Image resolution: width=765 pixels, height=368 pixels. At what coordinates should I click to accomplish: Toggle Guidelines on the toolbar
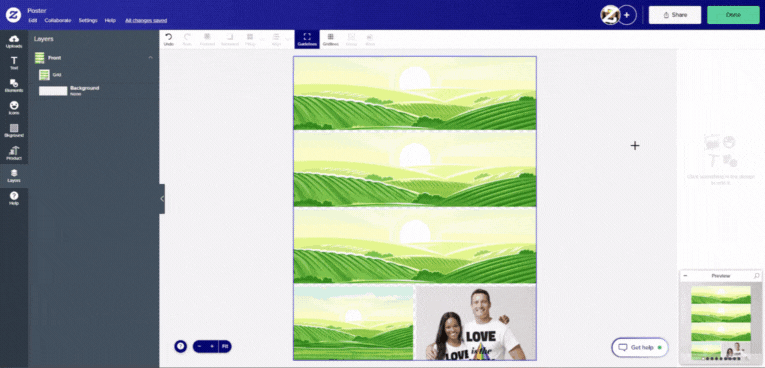point(307,40)
